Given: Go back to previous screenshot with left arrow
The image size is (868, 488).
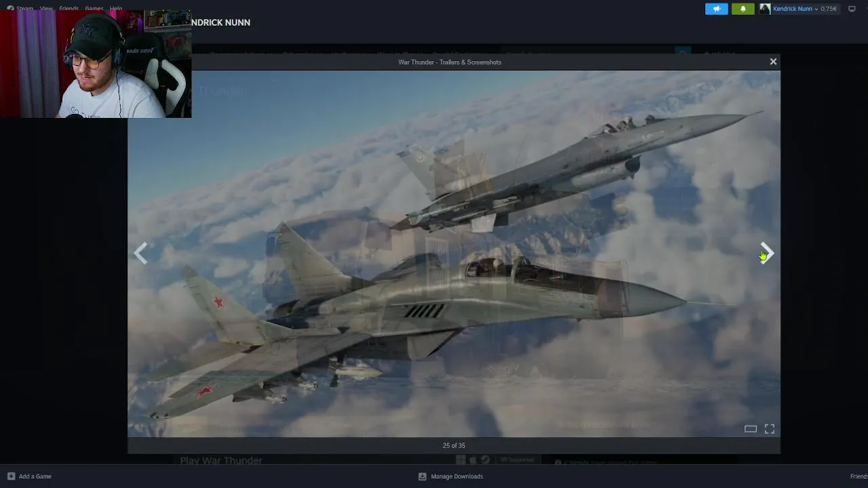Looking at the screenshot, I should (140, 253).
